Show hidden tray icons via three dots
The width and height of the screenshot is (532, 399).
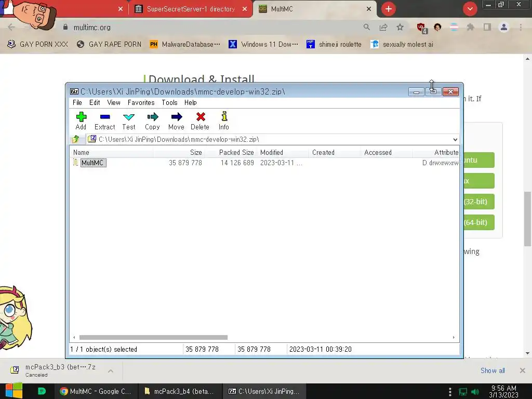click(450, 392)
